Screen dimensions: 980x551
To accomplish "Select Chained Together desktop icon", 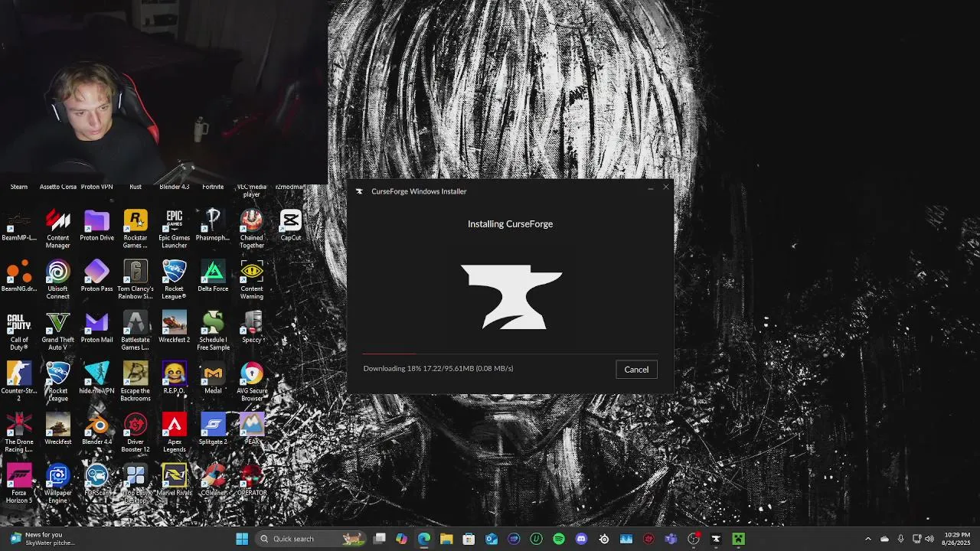I will [x=252, y=229].
